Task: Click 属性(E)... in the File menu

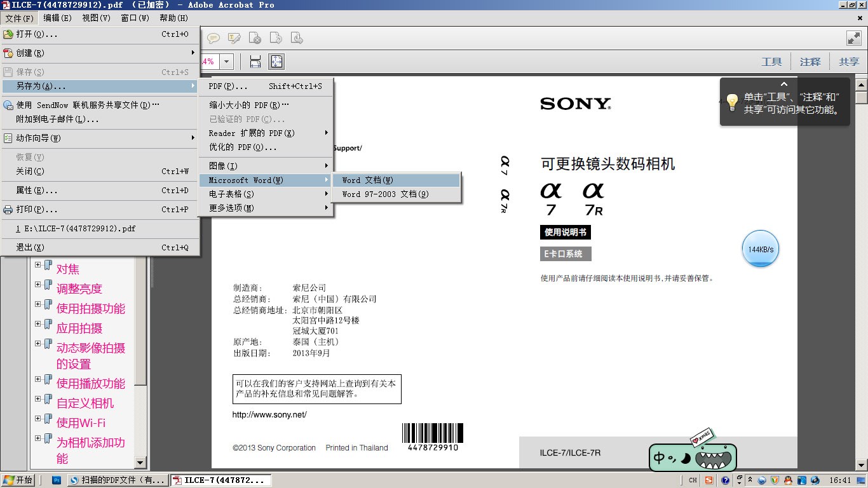Action: pos(100,191)
